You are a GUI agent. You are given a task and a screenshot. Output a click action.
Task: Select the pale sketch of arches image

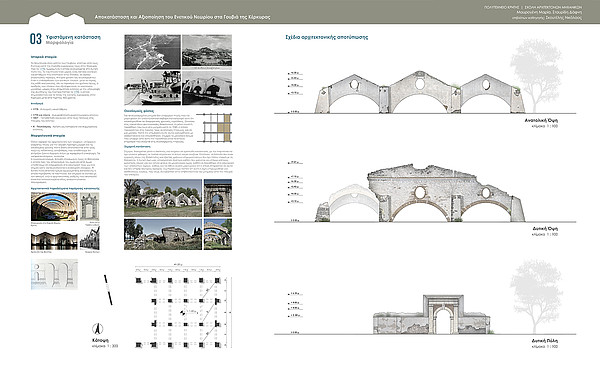coord(54,274)
